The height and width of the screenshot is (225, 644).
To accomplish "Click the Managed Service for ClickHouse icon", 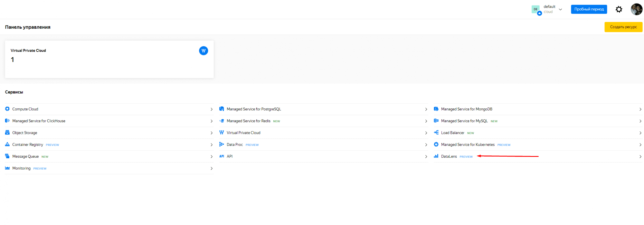I will pos(7,121).
